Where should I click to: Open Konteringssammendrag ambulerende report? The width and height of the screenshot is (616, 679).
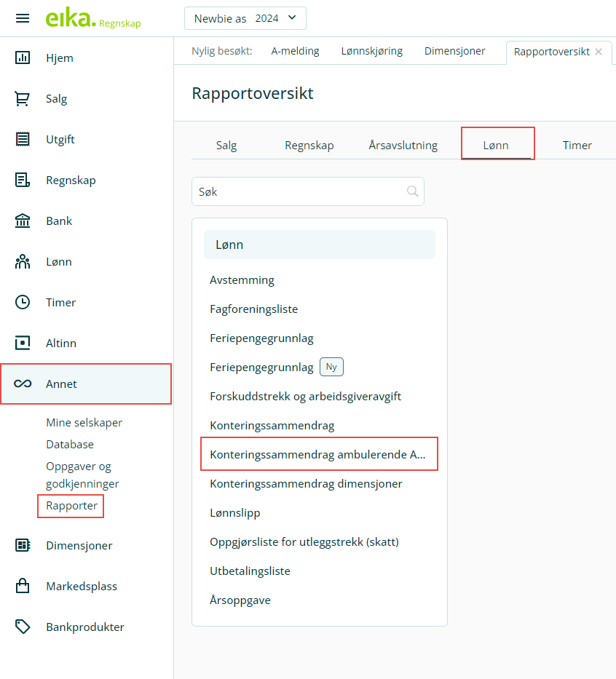tap(318, 454)
